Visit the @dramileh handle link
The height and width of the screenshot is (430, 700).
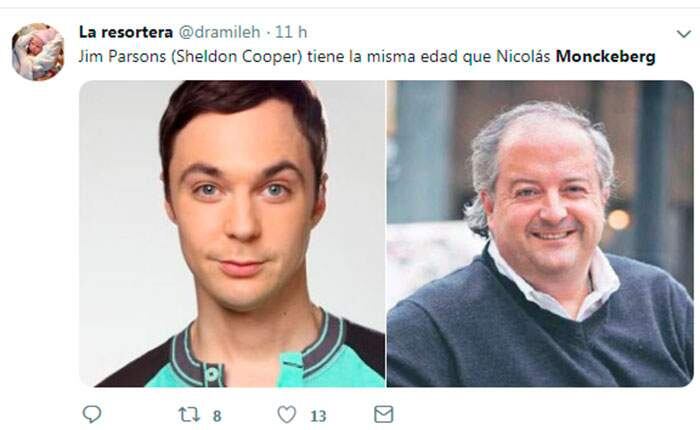click(219, 32)
